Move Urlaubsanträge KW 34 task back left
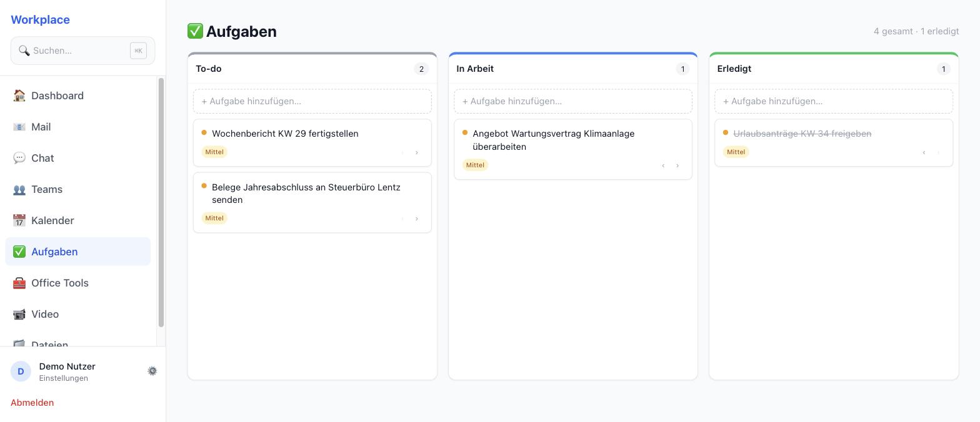The width and height of the screenshot is (980, 422). (924, 152)
